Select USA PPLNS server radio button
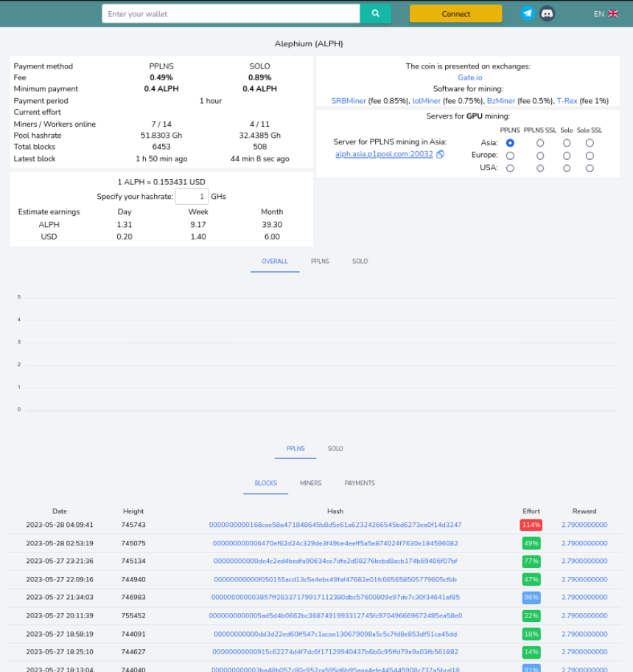 pos(510,168)
